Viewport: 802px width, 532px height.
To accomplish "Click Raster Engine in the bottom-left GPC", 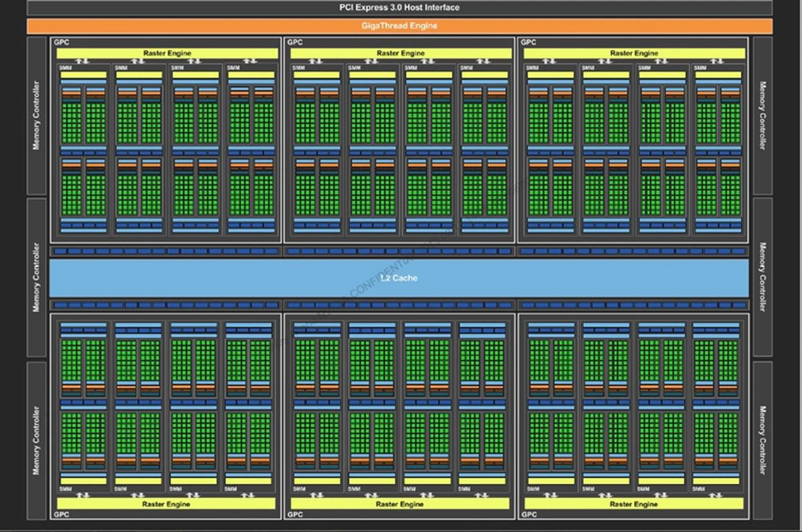I will [x=166, y=504].
